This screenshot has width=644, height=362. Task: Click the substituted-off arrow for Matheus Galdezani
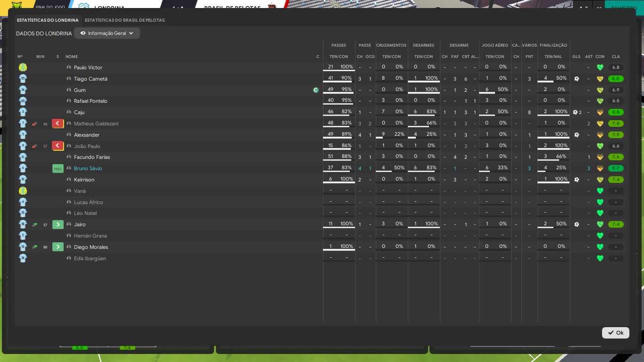[x=58, y=123]
